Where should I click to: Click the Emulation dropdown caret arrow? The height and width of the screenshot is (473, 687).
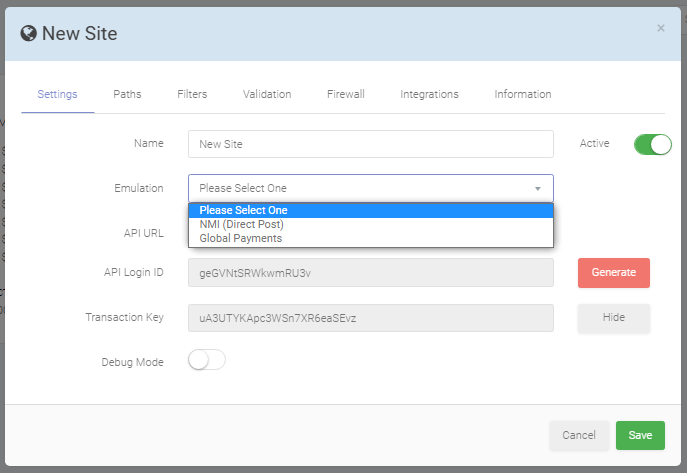(x=538, y=189)
